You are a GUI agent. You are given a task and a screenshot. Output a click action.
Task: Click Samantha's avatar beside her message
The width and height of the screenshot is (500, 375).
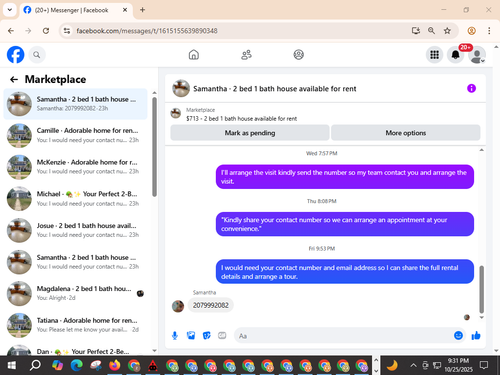[178, 306]
